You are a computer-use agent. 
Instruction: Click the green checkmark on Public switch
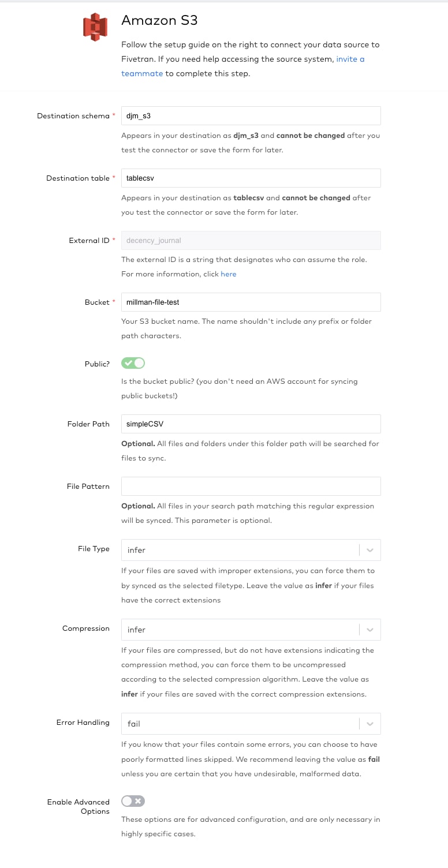128,363
